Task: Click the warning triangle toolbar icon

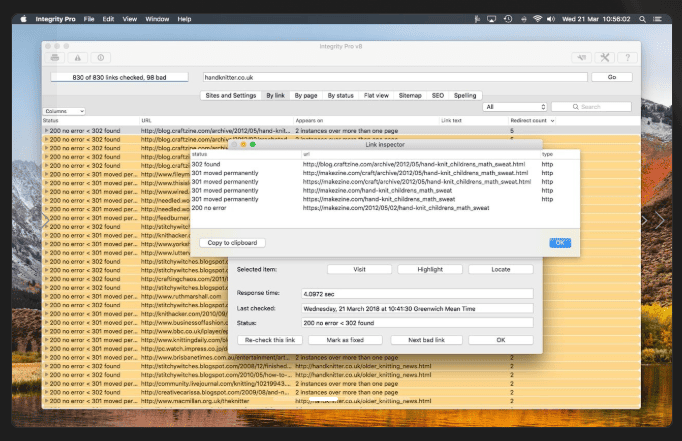Action: coord(77,57)
